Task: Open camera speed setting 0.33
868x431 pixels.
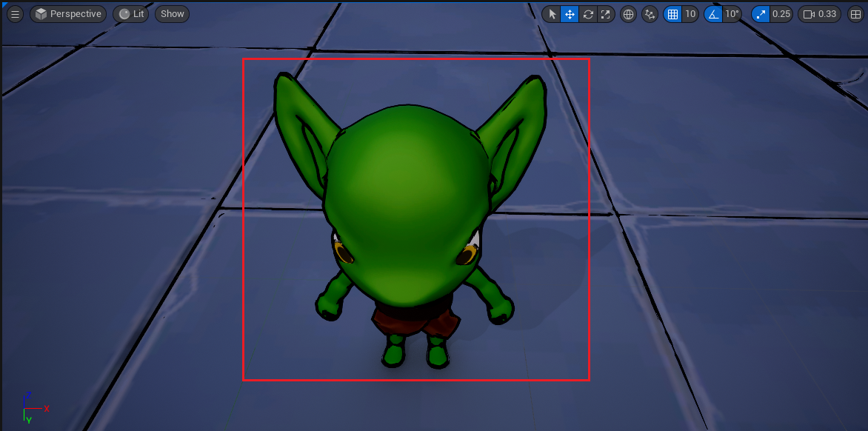Action: pyautogui.click(x=819, y=14)
